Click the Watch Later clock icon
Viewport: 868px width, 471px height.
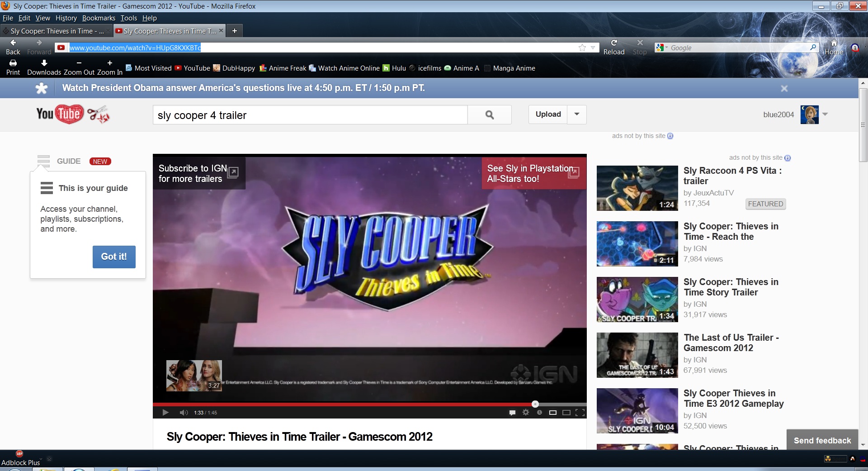539,412
